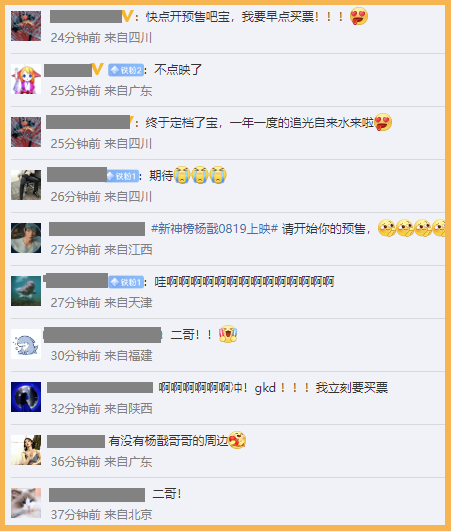451x532 pixels.
Task: Click the heart-kiss emoji after 周边
Action: [x=237, y=440]
